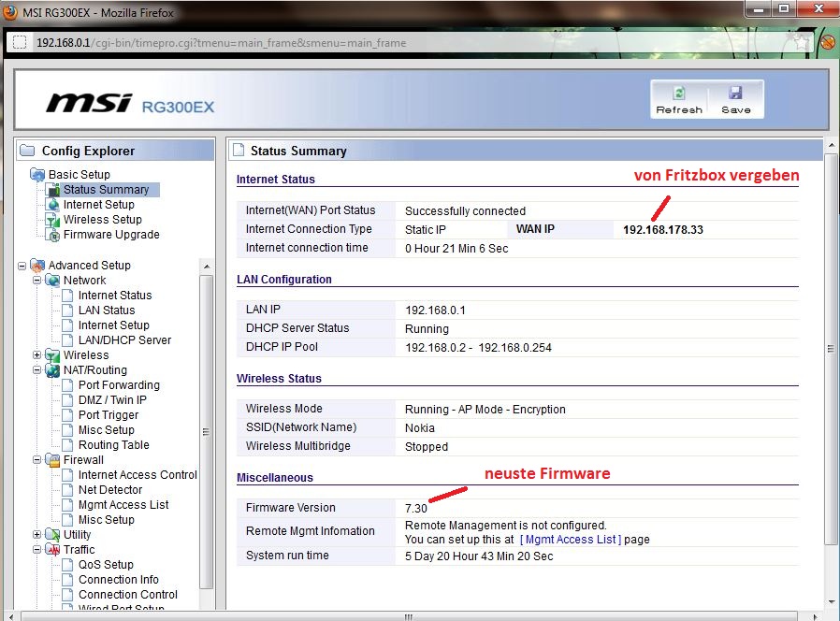Viewport: 840px width, 621px height.
Task: Click the main page vertical scrollbar
Action: coord(831,348)
